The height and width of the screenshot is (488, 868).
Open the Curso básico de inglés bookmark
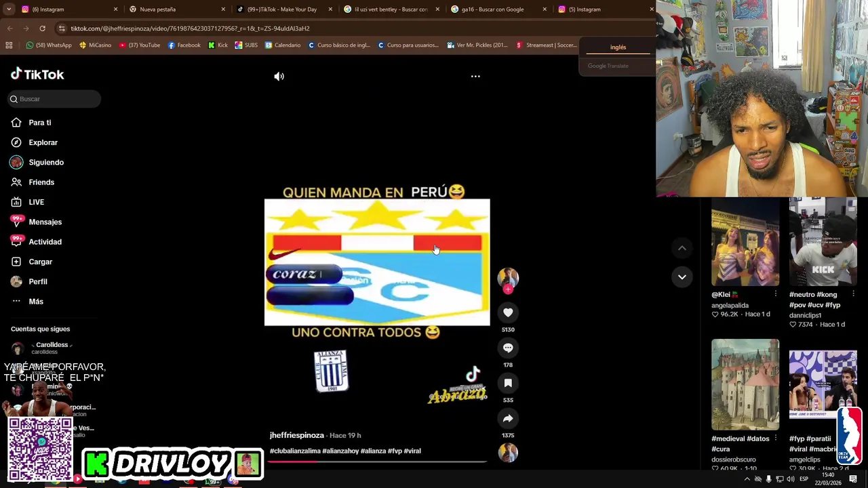(x=338, y=45)
